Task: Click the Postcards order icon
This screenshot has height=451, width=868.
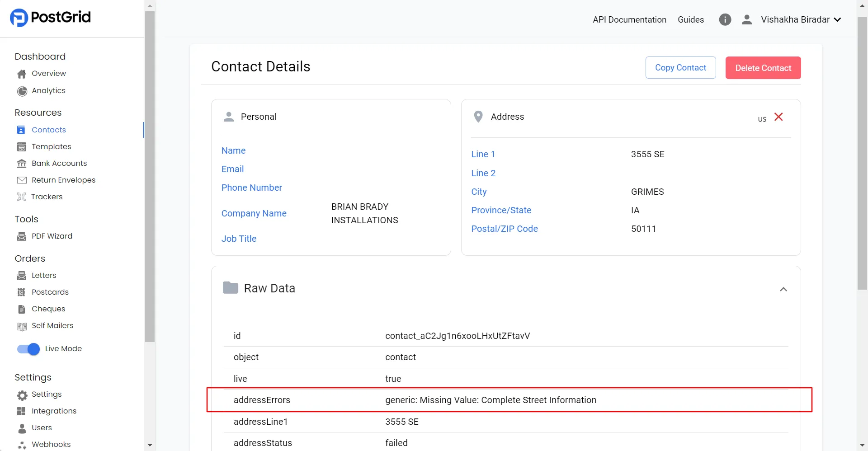Action: point(21,292)
